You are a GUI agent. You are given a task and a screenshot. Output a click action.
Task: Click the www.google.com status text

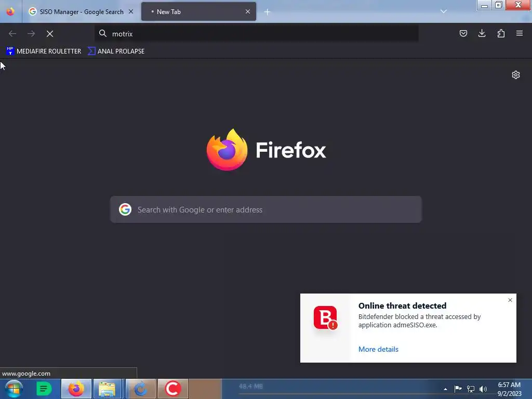[26, 374]
